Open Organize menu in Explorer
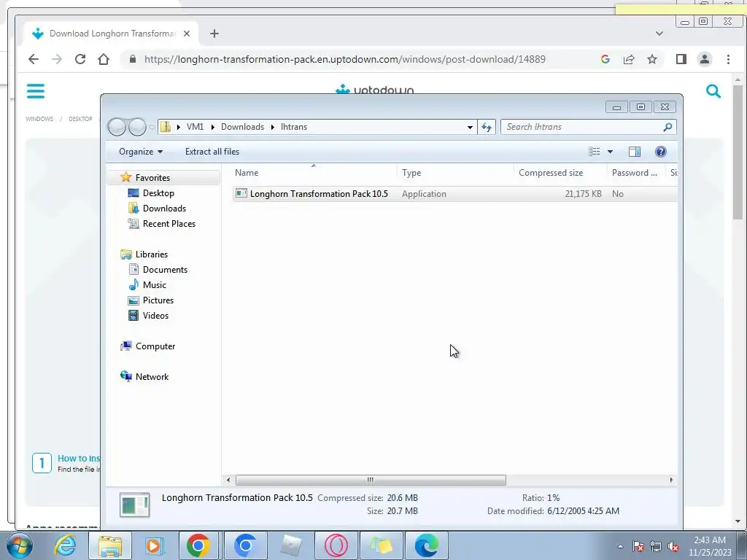The height and width of the screenshot is (560, 747). pos(141,152)
